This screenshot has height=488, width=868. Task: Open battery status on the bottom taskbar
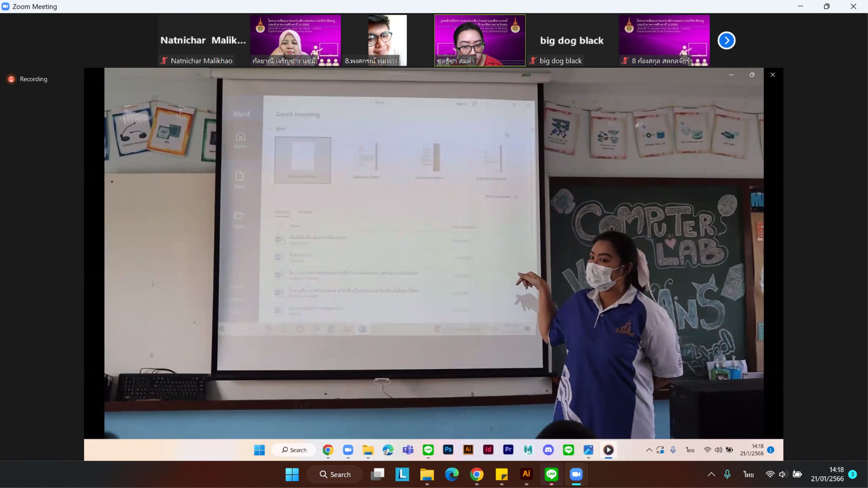tap(797, 474)
